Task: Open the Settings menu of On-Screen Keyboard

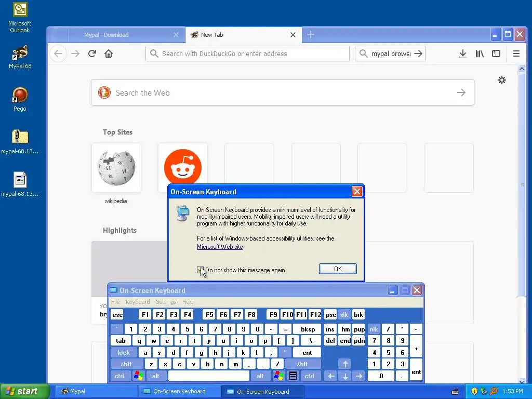Action: [x=166, y=302]
